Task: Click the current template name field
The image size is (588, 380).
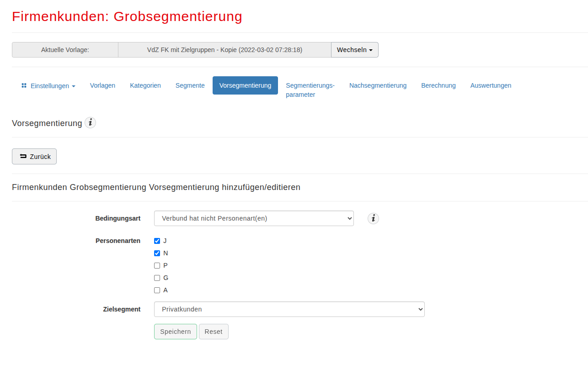Action: click(225, 50)
